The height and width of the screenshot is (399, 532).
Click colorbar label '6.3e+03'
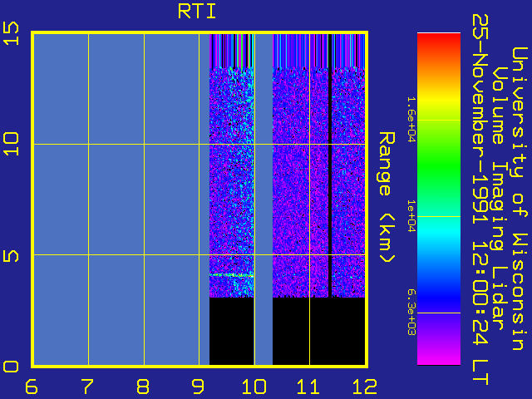click(x=411, y=313)
